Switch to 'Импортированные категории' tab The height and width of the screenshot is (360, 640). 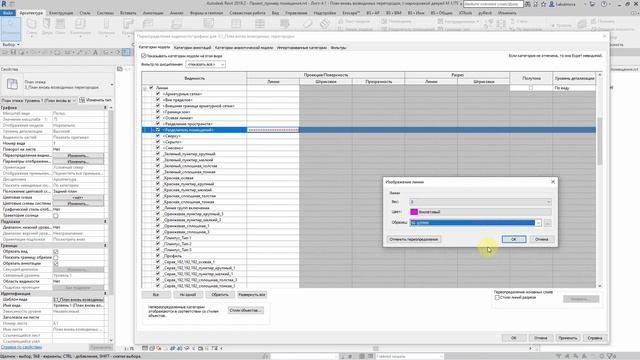(302, 48)
